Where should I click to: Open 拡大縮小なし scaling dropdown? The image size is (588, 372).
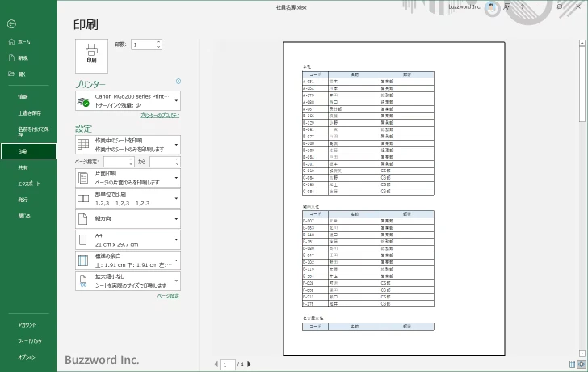[x=128, y=281]
